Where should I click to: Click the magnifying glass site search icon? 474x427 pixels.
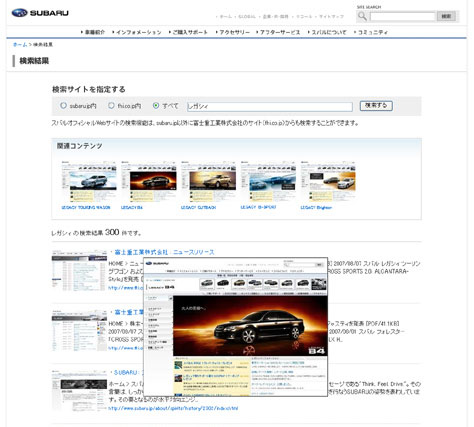point(362,16)
